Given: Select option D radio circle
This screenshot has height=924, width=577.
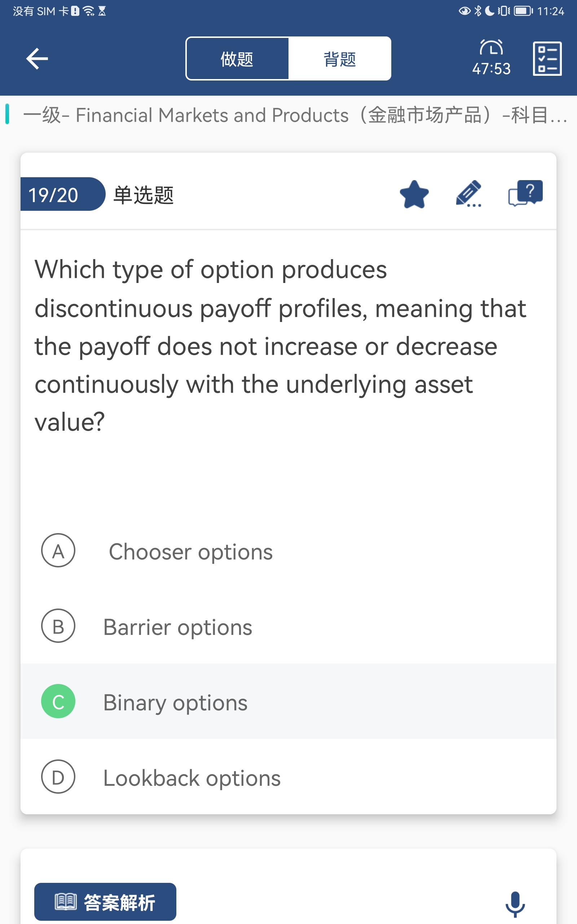Looking at the screenshot, I should pyautogui.click(x=58, y=777).
